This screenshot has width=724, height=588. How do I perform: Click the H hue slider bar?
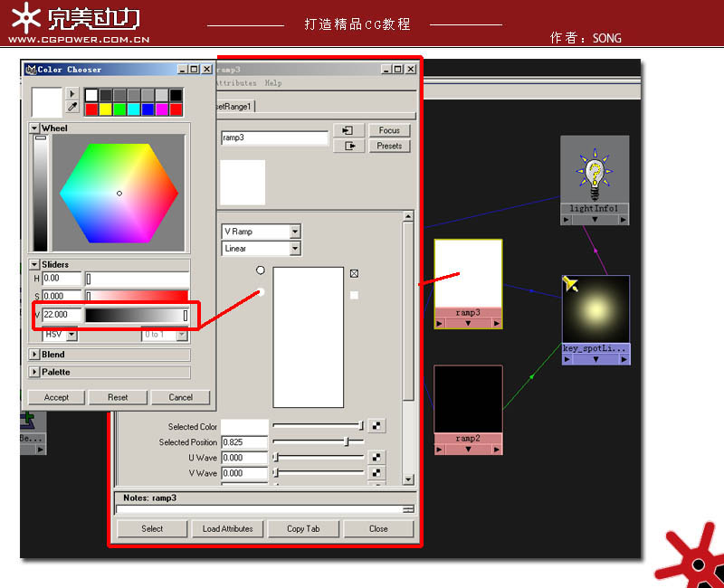pyautogui.click(x=137, y=279)
